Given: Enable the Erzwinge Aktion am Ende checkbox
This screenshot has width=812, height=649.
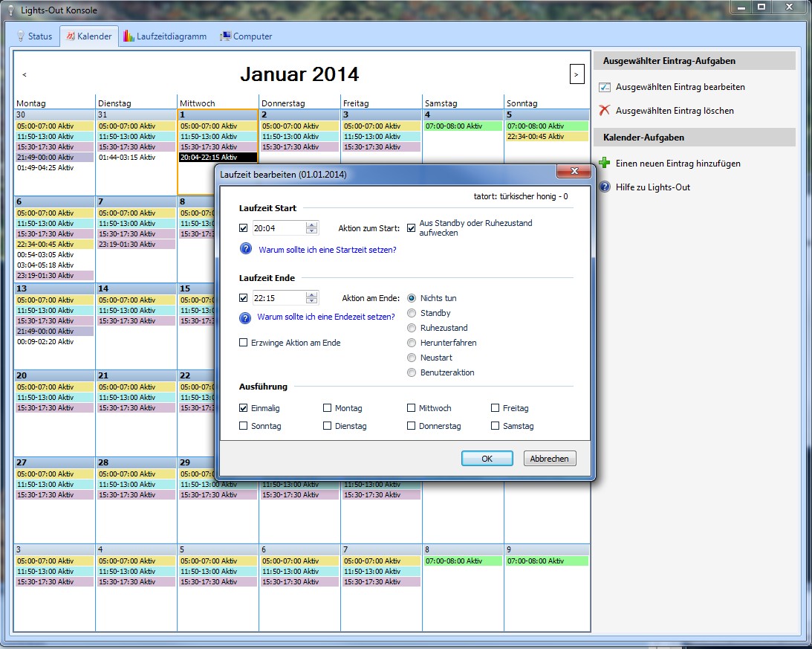Looking at the screenshot, I should point(241,342).
